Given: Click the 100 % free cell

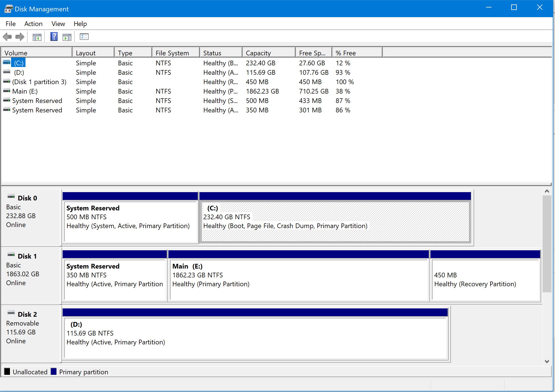Looking at the screenshot, I should pyautogui.click(x=345, y=82).
